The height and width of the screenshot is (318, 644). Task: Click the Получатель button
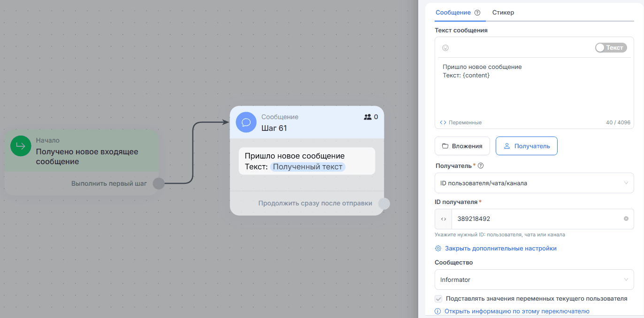(527, 146)
